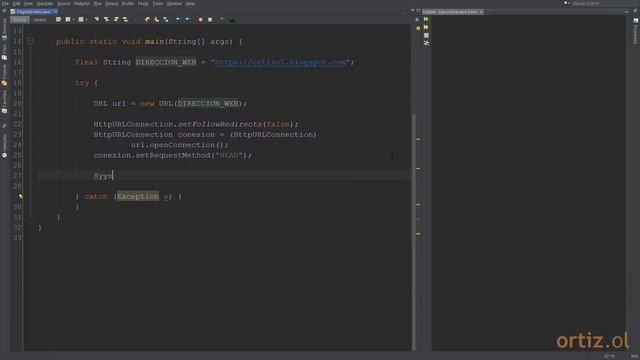Click the orange error stripe marker at bottom
This screenshot has height=360, width=640.
(x=418, y=234)
